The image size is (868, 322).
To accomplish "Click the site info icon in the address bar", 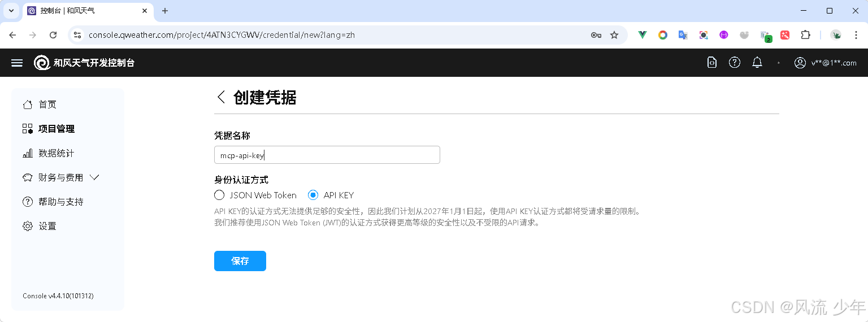I will pyautogui.click(x=77, y=35).
